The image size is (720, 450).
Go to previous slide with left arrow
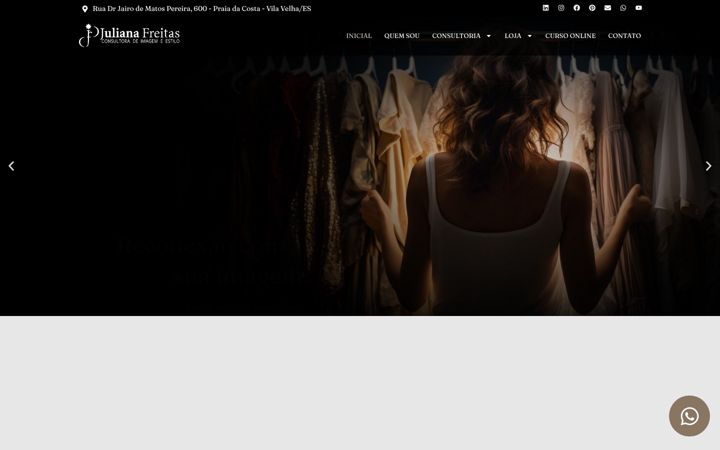[11, 166]
